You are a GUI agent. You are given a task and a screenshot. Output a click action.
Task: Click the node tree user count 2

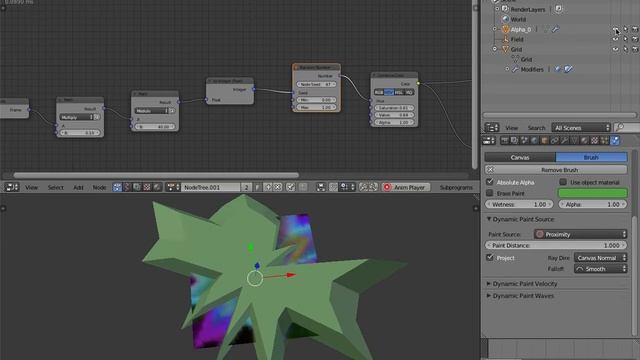pyautogui.click(x=246, y=187)
